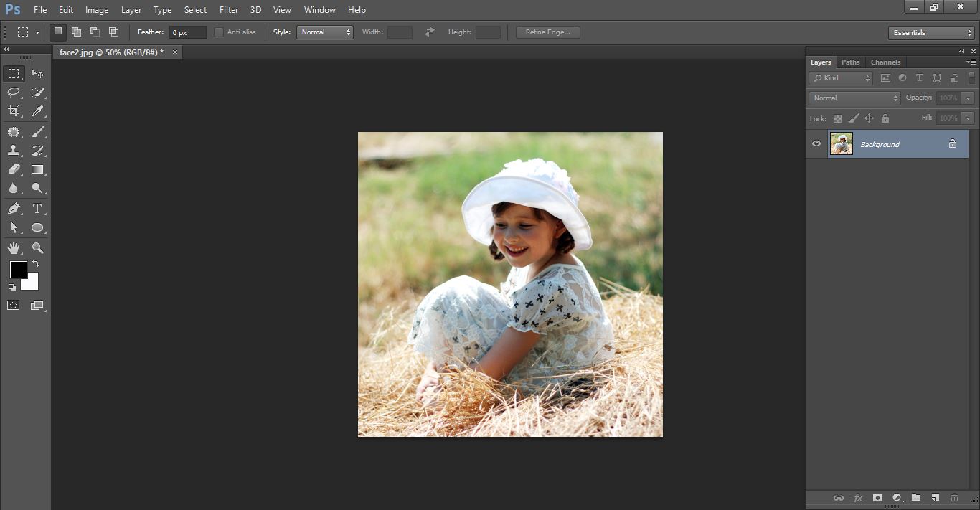
Task: Switch to the Channels tab
Action: pyautogui.click(x=885, y=62)
